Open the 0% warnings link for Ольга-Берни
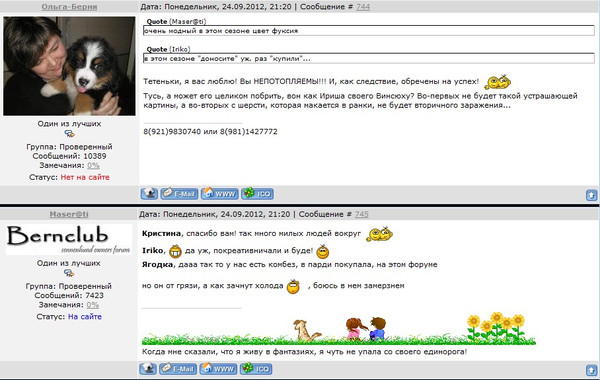 tap(93, 165)
